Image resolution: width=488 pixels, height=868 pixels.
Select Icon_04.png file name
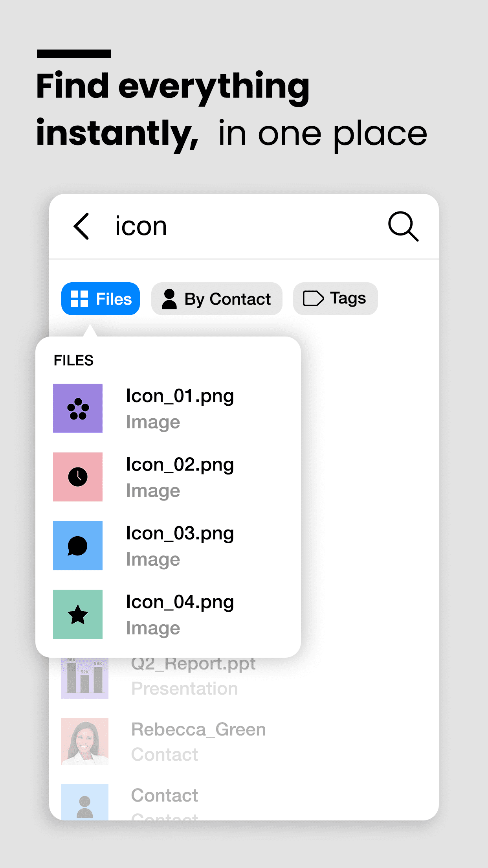(x=180, y=602)
